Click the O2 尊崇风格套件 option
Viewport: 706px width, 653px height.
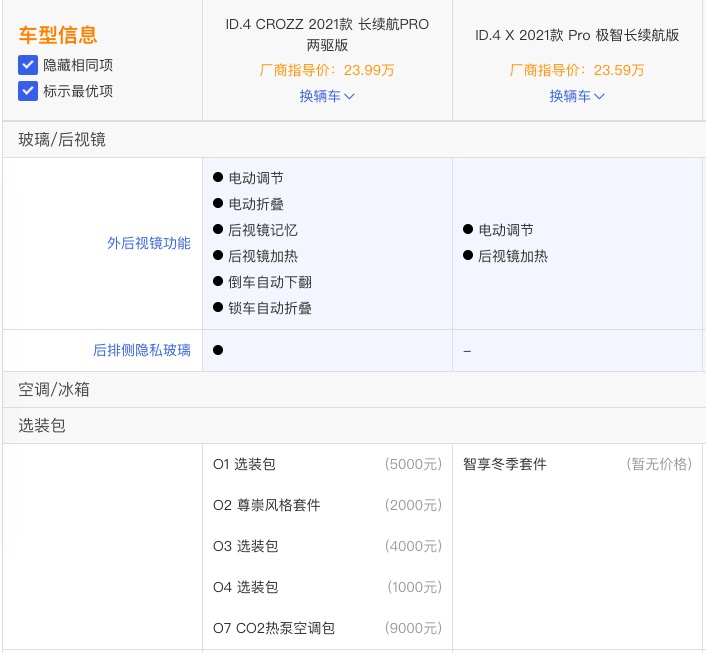click(x=267, y=505)
